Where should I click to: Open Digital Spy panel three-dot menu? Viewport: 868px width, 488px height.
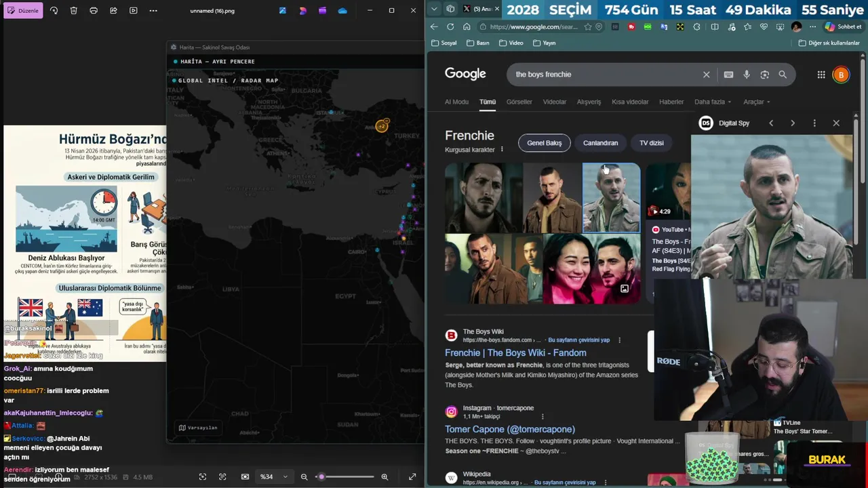[x=814, y=123]
